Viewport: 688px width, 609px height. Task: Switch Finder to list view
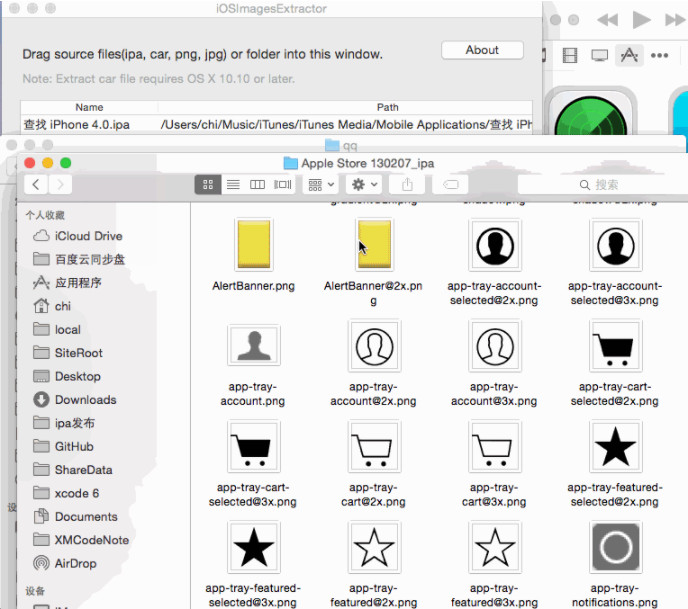tap(233, 184)
